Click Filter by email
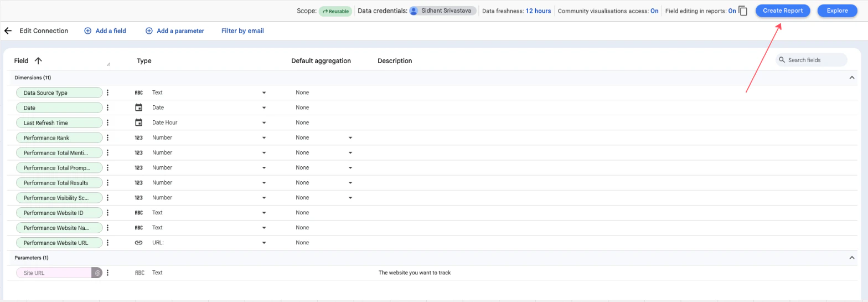The width and height of the screenshot is (868, 302). point(242,31)
